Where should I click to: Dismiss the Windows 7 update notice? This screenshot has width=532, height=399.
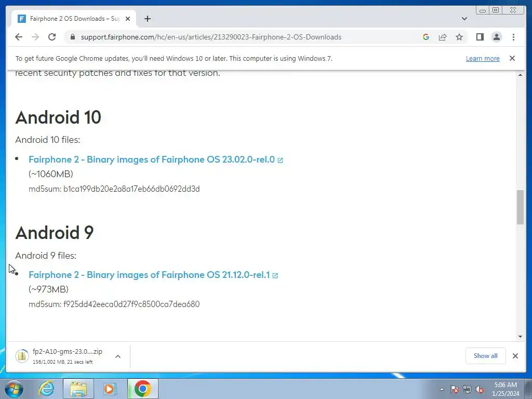tap(512, 58)
